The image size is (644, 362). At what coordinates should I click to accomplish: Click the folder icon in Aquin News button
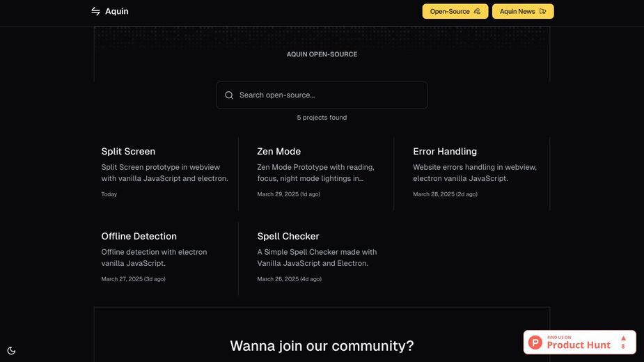pyautogui.click(x=542, y=12)
